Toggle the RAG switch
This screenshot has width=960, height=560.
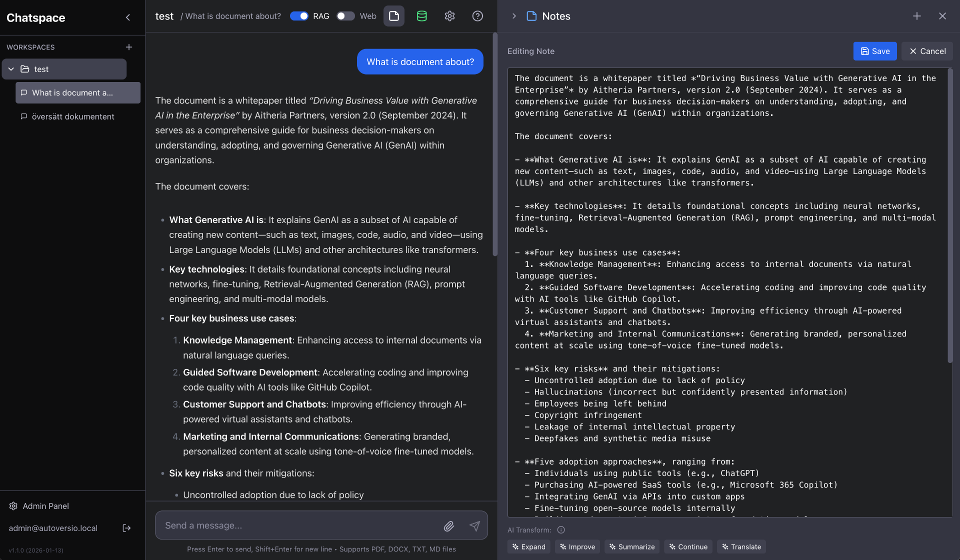(x=299, y=16)
